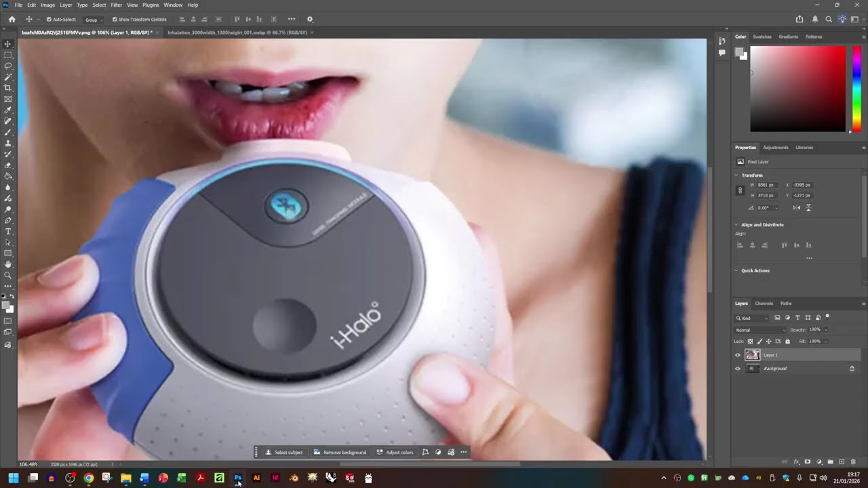Select the Eyedropper tool
This screenshot has height=488, width=868.
pyautogui.click(x=8, y=110)
